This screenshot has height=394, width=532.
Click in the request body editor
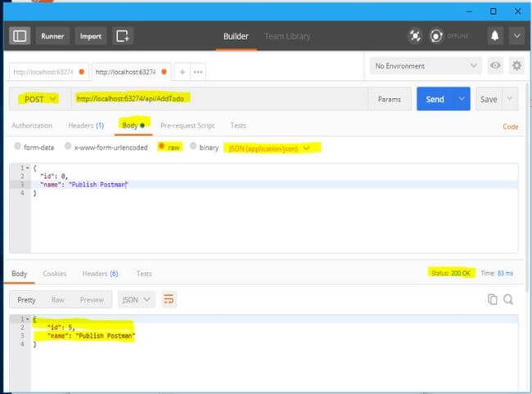tap(274, 208)
